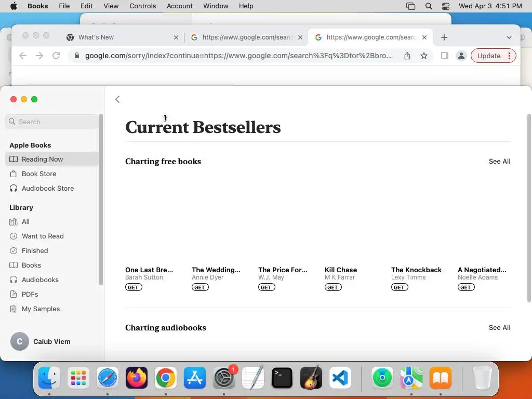See All charting audiobooks

[x=499, y=328]
